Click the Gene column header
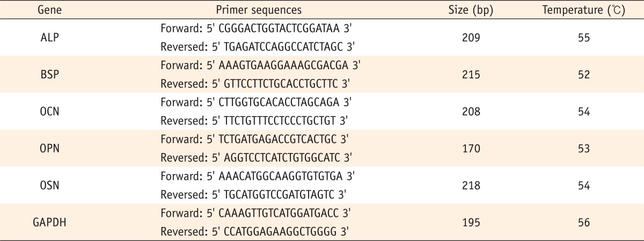This screenshot has height=241, width=644. [49, 10]
